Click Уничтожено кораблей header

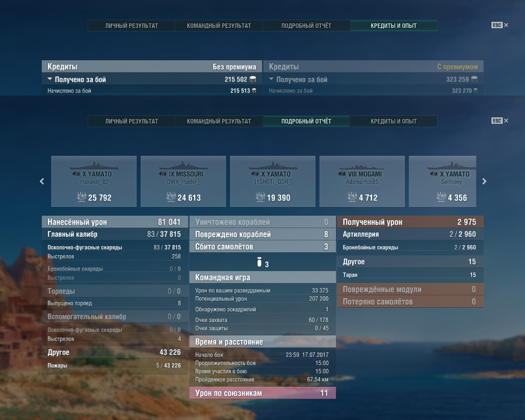point(262,222)
